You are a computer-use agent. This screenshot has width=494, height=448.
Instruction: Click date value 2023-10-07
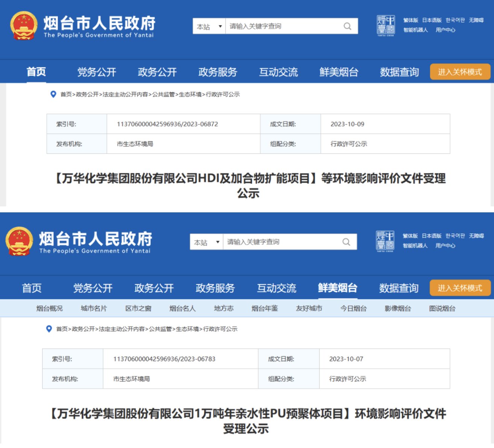346,359
